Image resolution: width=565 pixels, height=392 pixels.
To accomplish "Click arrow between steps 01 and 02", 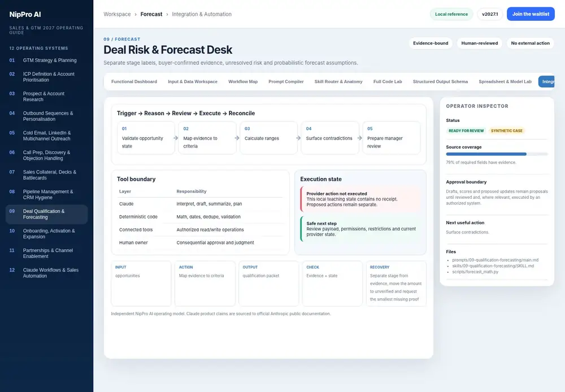I will point(176,138).
